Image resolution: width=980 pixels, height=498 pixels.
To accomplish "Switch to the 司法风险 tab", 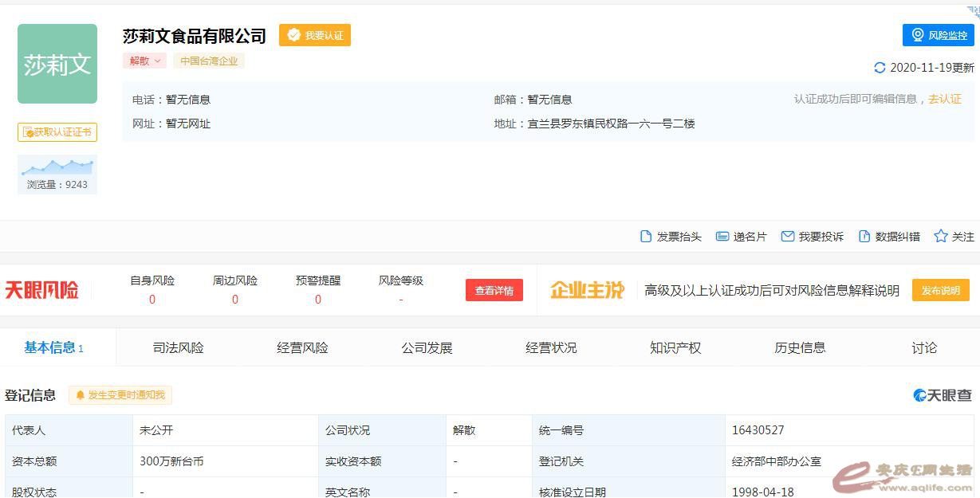I will [178, 348].
